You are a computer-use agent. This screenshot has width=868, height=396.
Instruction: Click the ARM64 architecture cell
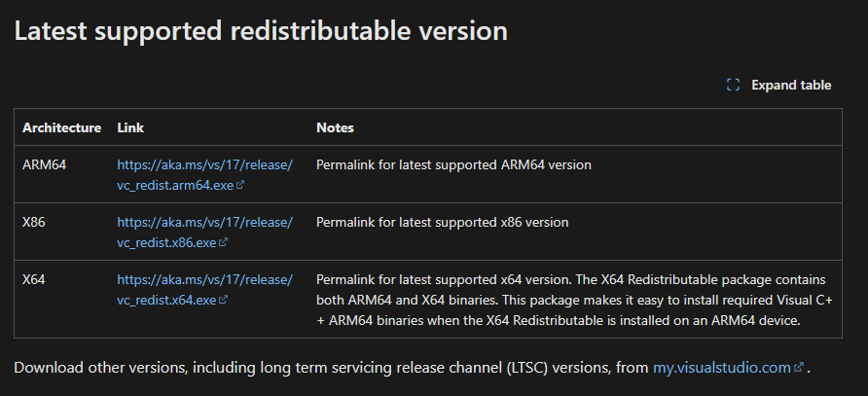click(45, 165)
